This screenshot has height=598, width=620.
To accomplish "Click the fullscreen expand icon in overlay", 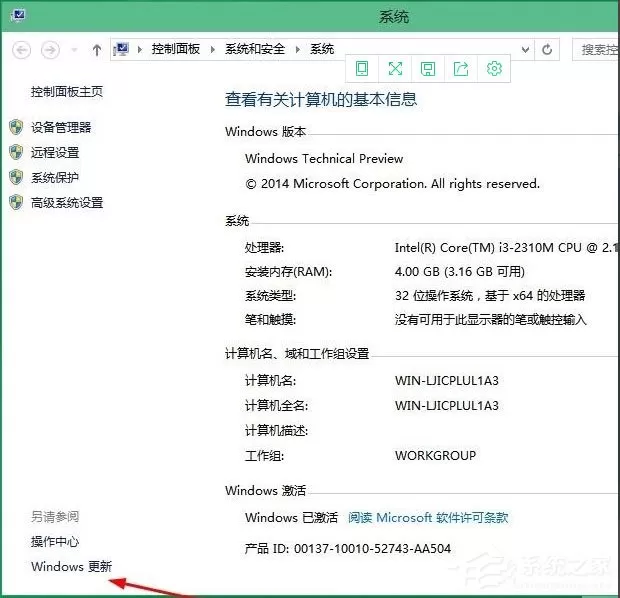I will coord(395,68).
